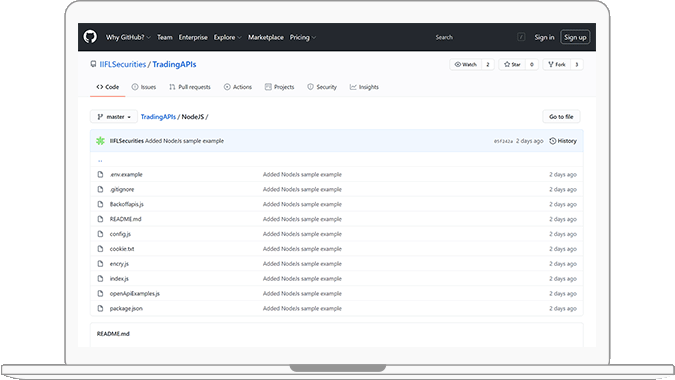Select the file icon next to cookie.txt
675x380 pixels.
(100, 249)
